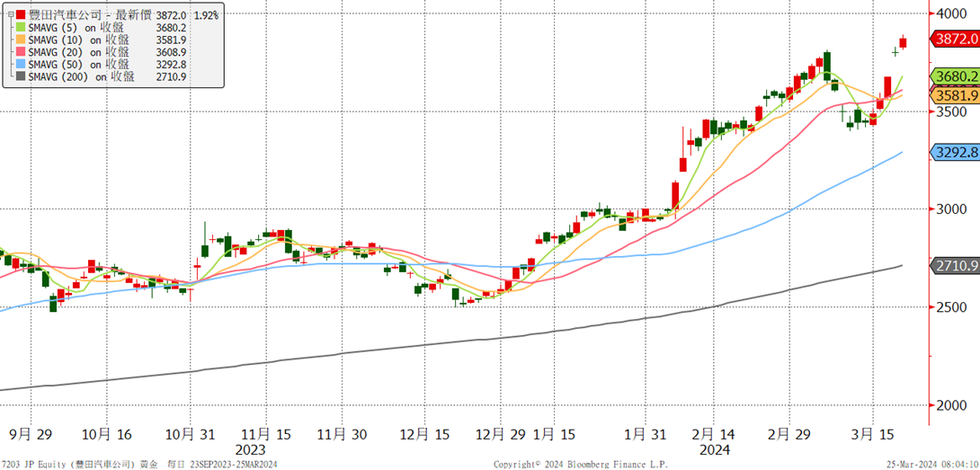Click the 12月 29 date axis label
The height and width of the screenshot is (470, 980).
[x=499, y=435]
